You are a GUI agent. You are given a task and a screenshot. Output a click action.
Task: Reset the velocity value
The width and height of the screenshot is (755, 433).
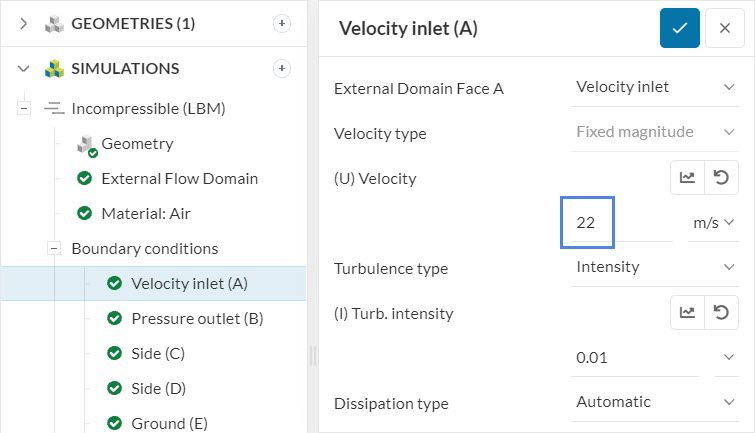pyautogui.click(x=720, y=178)
